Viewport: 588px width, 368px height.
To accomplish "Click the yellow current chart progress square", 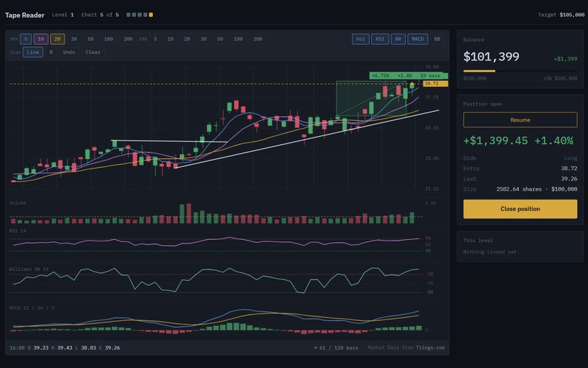I will coord(151,15).
